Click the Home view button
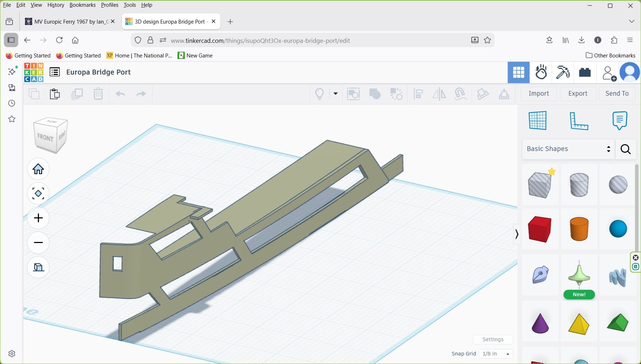This screenshot has width=641, height=364. [38, 169]
